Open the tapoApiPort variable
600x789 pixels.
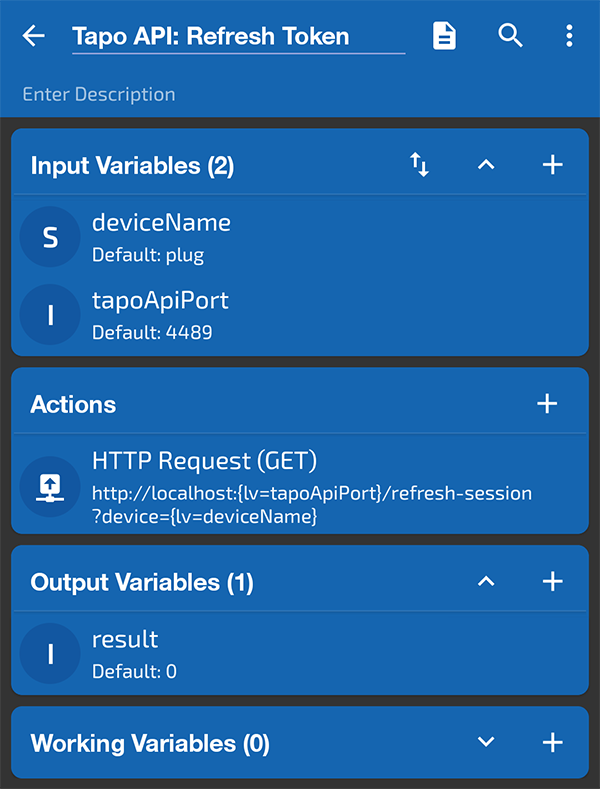click(300, 314)
